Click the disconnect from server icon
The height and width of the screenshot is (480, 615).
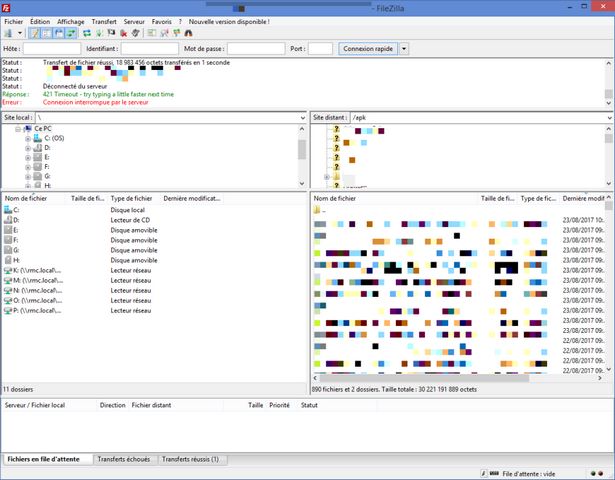point(125,33)
